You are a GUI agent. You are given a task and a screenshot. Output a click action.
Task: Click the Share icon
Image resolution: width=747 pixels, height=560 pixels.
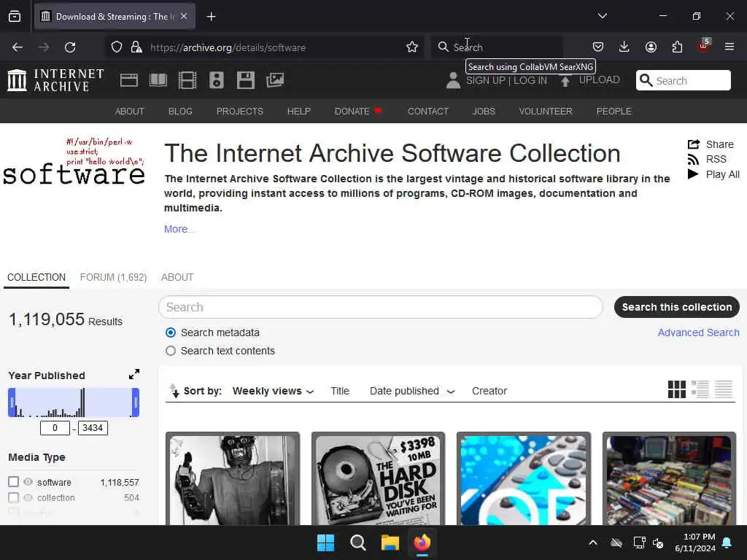point(694,144)
